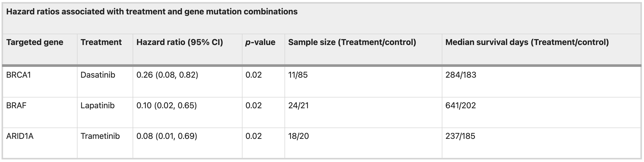The image size is (644, 162).
Task: Click the Treatment column header
Action: tap(101, 42)
